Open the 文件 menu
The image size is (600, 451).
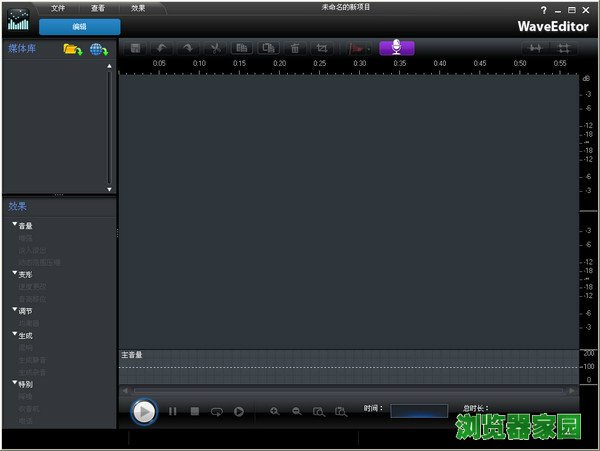(x=58, y=7)
